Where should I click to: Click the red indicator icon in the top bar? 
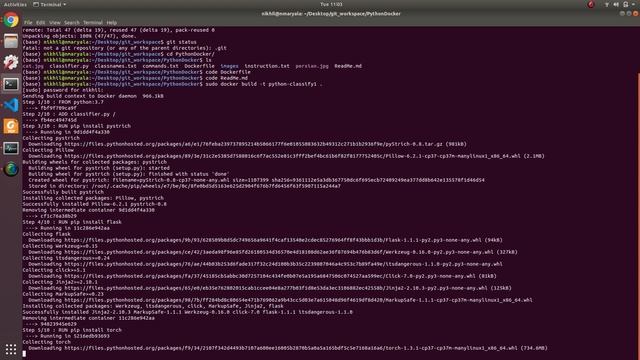591,4
